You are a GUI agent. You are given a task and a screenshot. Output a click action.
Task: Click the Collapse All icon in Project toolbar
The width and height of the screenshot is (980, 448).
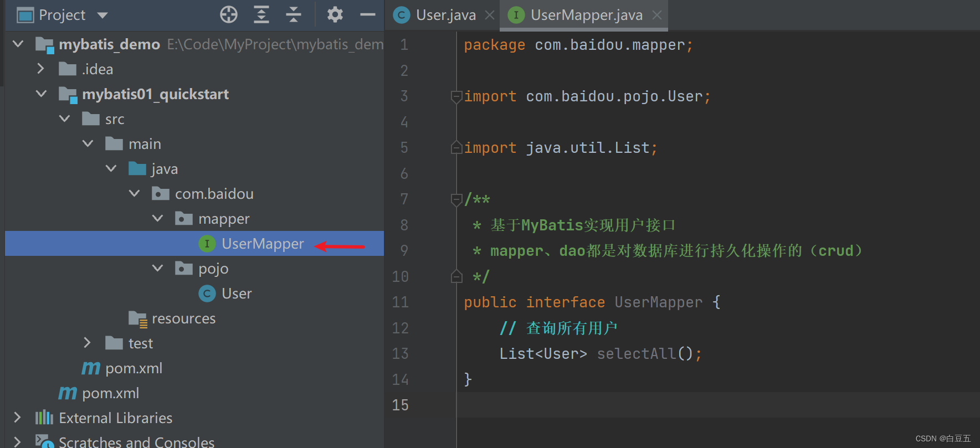[294, 14]
